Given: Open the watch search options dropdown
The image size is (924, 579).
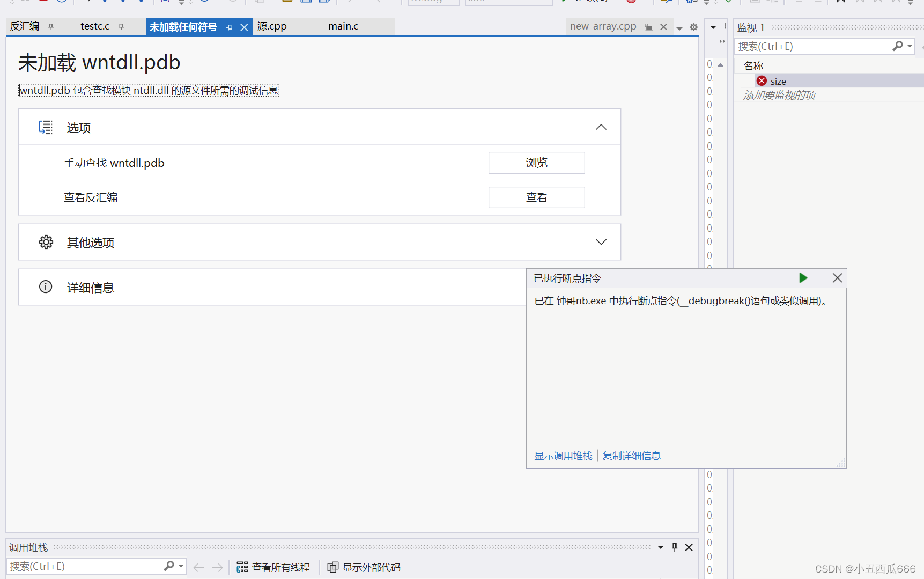Looking at the screenshot, I should point(910,46).
